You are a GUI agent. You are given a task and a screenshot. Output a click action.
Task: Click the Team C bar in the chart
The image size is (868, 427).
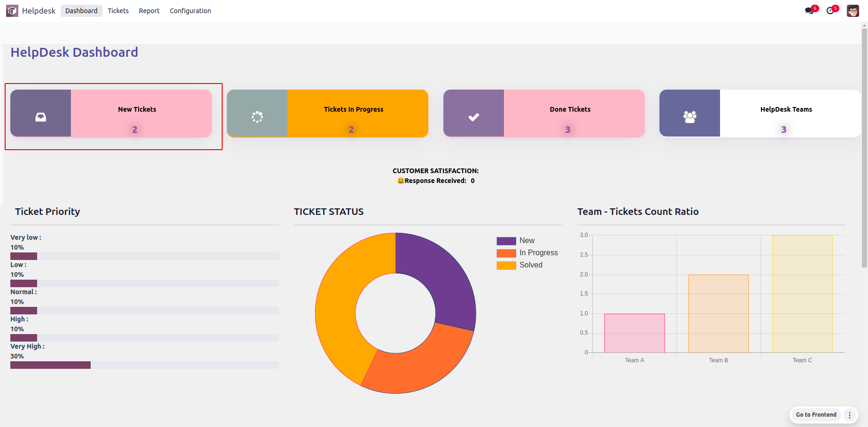pos(802,294)
